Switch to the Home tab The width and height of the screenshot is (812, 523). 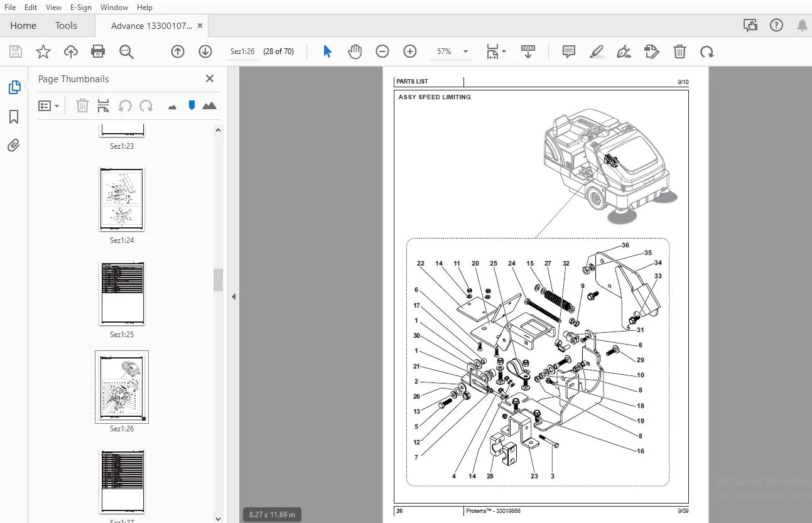pos(23,26)
